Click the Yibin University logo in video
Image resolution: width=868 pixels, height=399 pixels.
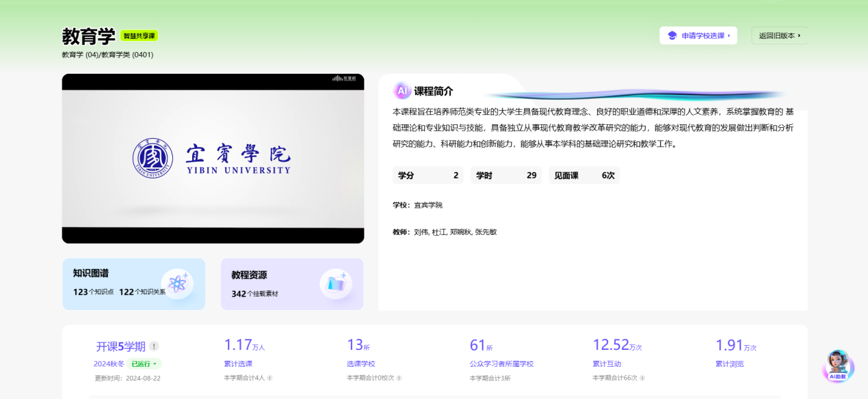(x=153, y=158)
